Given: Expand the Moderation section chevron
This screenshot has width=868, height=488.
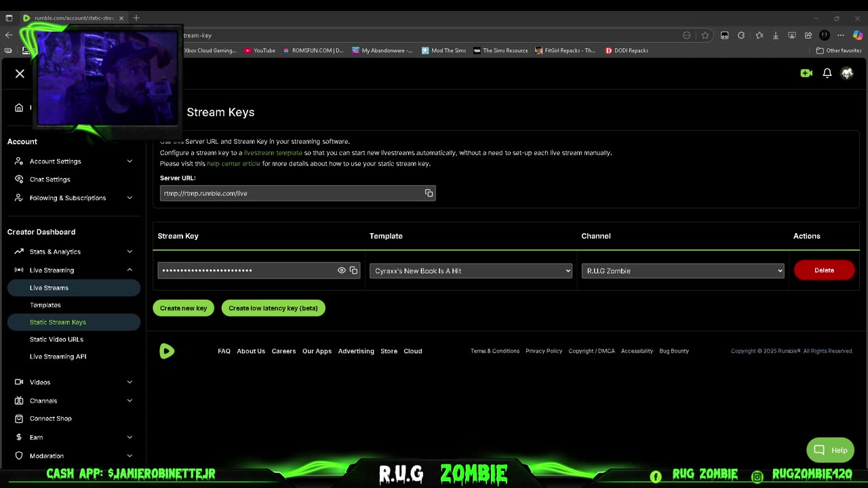Looking at the screenshot, I should click(x=130, y=455).
